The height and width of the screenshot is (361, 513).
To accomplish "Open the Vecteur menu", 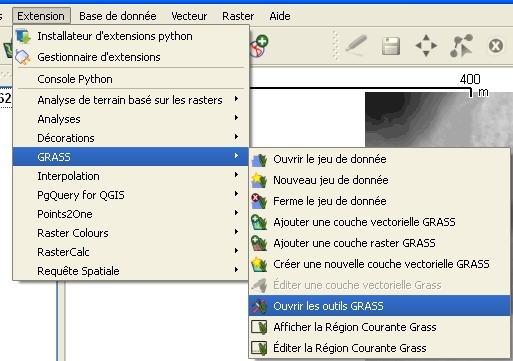I will (x=189, y=16).
